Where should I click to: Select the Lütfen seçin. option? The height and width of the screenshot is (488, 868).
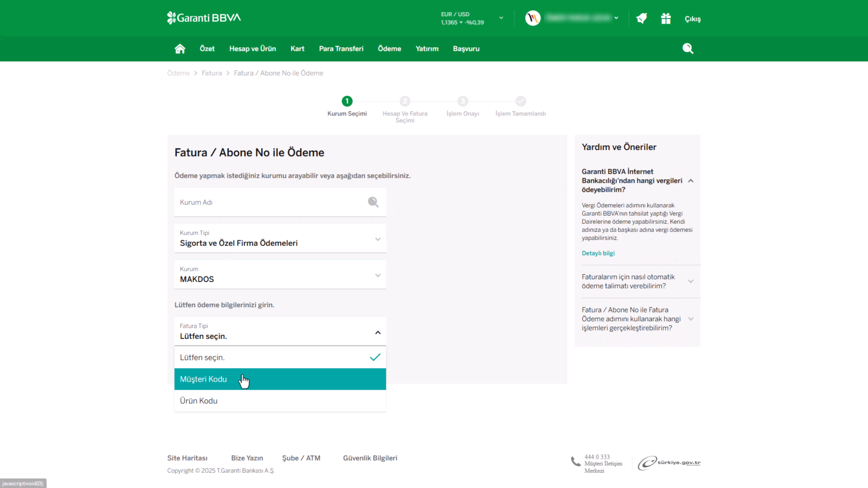point(280,357)
